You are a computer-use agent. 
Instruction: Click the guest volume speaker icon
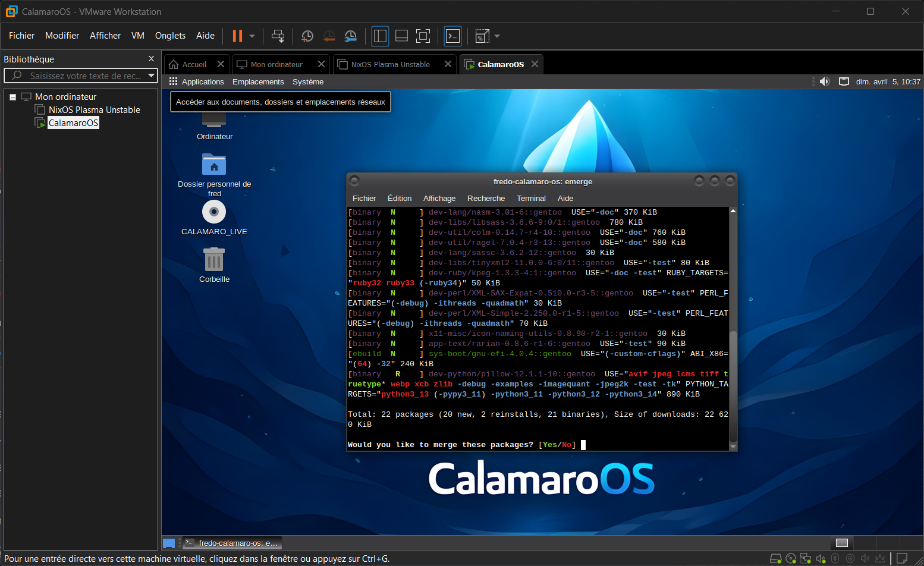coord(825,82)
